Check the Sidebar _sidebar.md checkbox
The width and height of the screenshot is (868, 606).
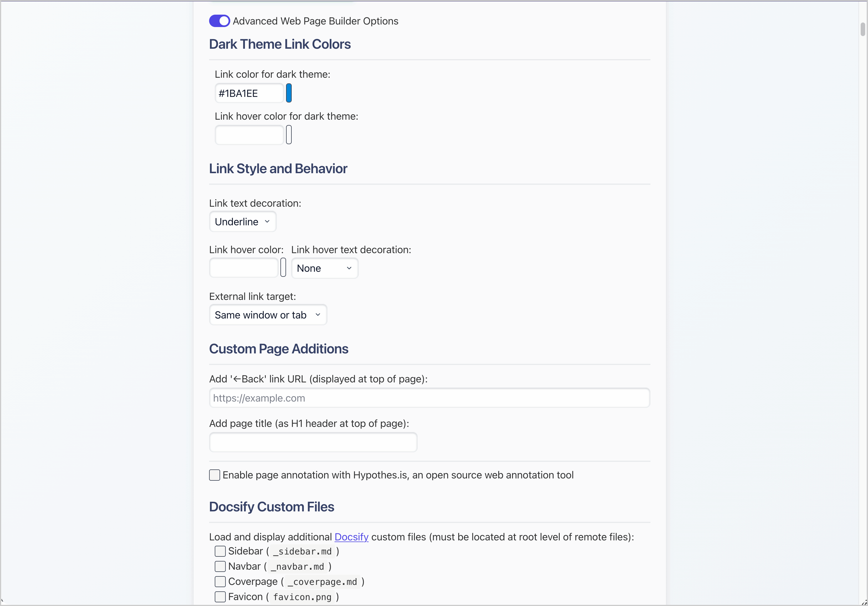click(x=220, y=551)
